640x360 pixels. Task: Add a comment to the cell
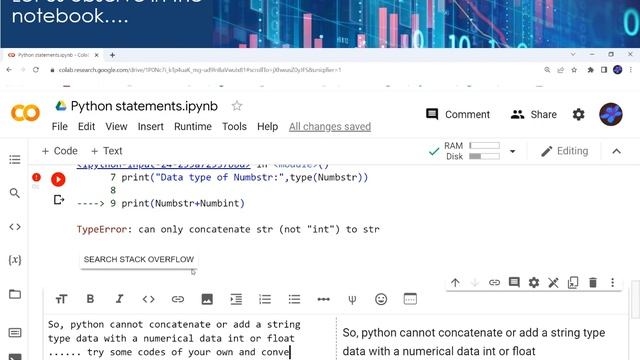(x=514, y=282)
